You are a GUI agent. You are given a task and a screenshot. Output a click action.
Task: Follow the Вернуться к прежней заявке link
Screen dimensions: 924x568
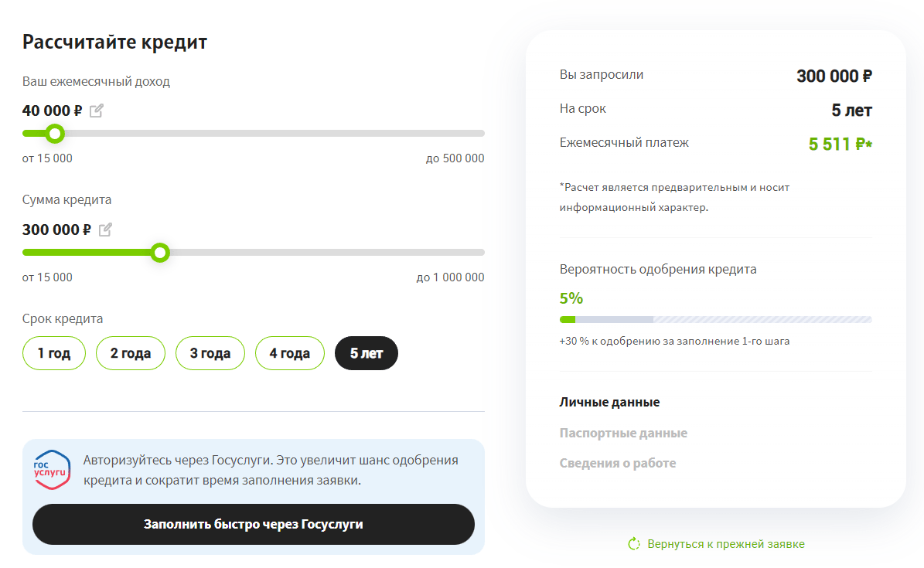click(726, 544)
